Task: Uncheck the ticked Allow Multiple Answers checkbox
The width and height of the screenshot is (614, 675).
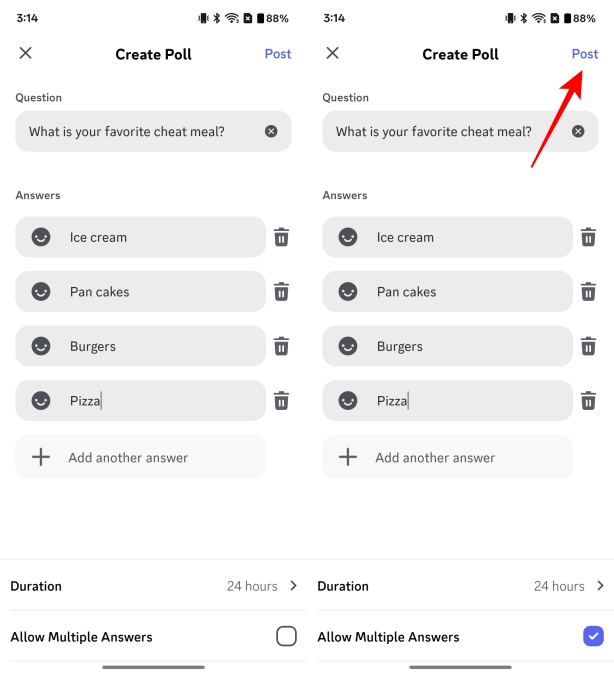Action: tap(593, 636)
